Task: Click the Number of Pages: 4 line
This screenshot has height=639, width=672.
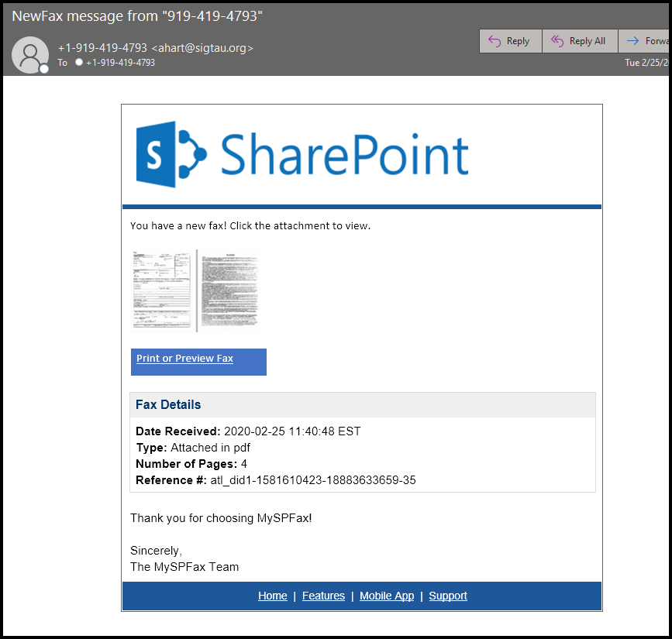Action: point(191,464)
